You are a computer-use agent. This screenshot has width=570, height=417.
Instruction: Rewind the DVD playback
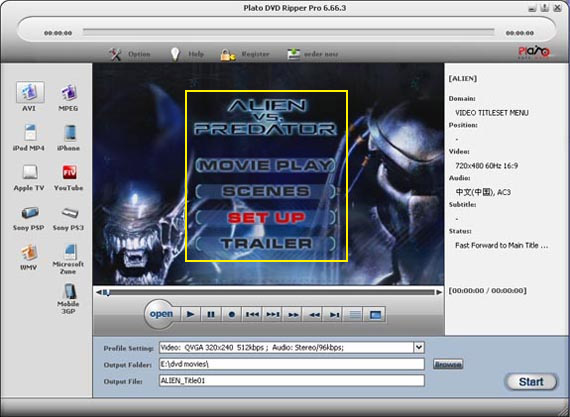coord(314,314)
